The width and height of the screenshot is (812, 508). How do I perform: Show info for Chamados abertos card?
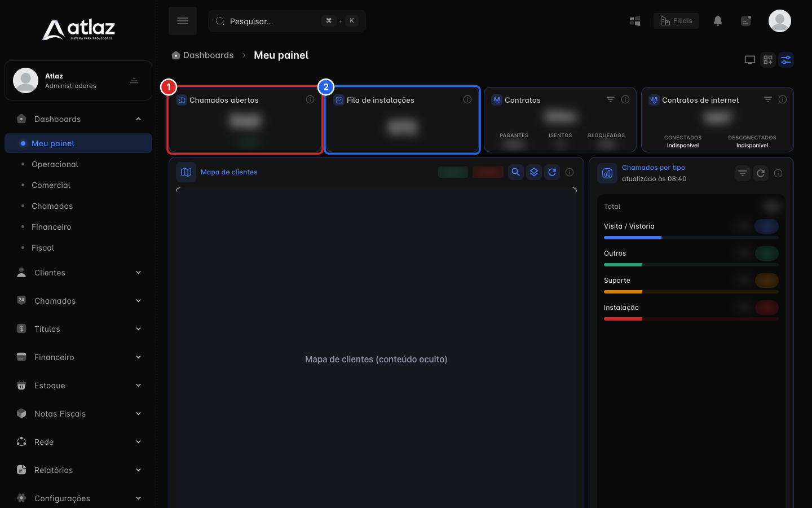(310, 99)
